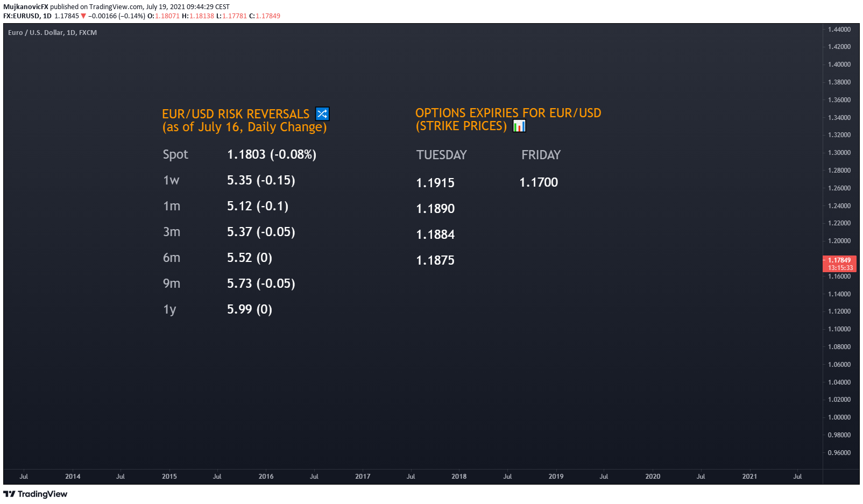Image resolution: width=863 pixels, height=504 pixels.
Task: Click the 1m tenor label
Action: 172,206
